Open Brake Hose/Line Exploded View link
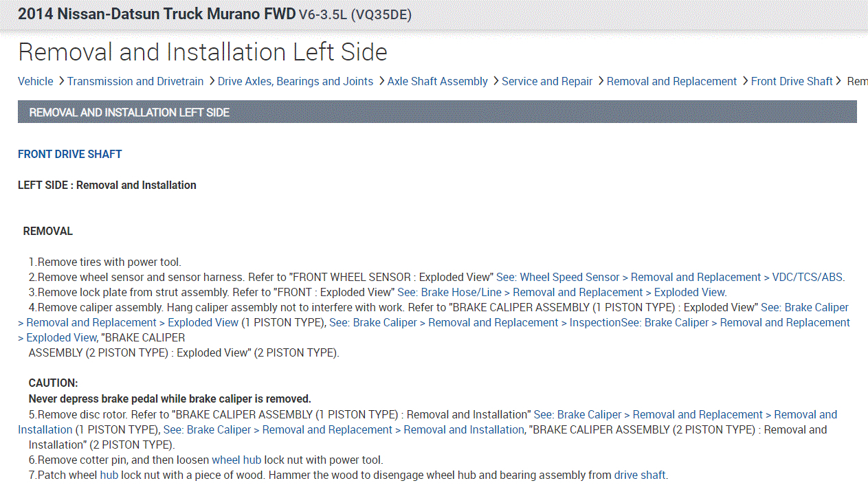 click(x=561, y=293)
